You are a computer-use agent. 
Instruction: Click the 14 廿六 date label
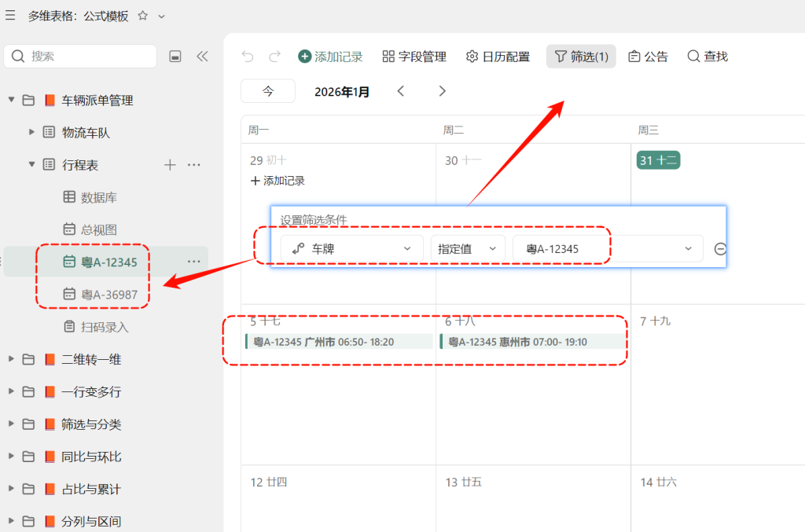(x=659, y=482)
